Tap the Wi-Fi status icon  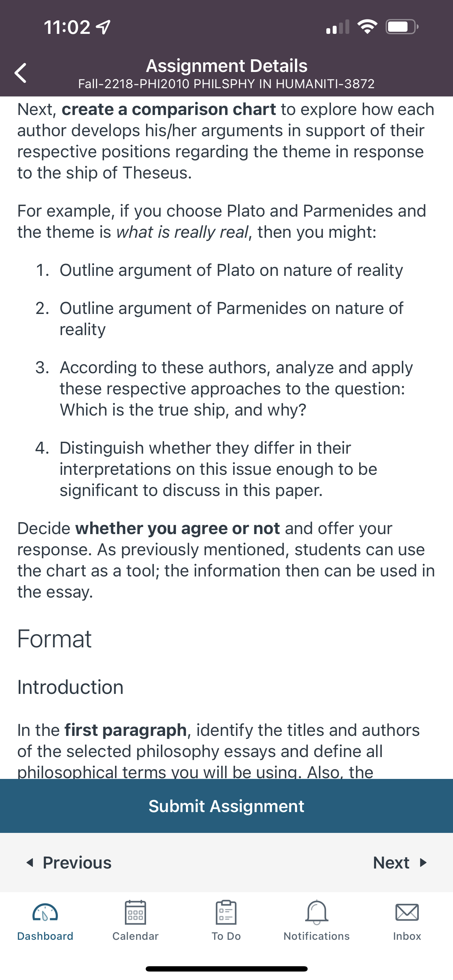point(367,26)
